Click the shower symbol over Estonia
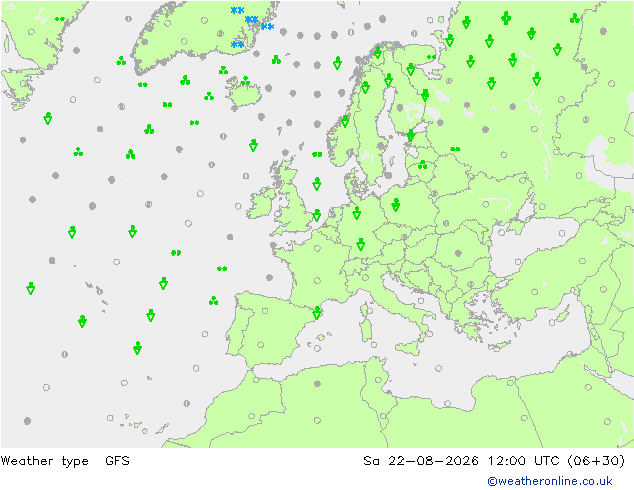 (411, 135)
